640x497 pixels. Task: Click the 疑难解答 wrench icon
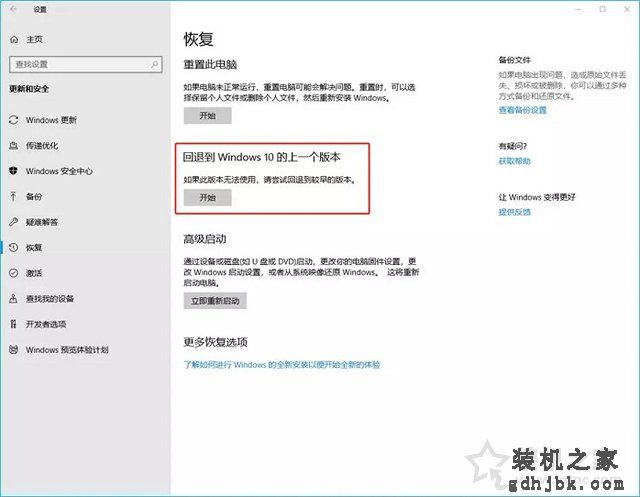click(13, 222)
